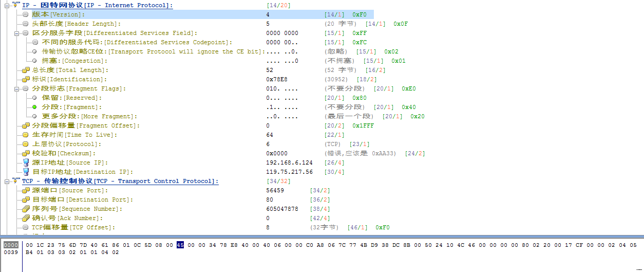
Task: Collapse the Differentiated Services Field node
Action: (17, 33)
